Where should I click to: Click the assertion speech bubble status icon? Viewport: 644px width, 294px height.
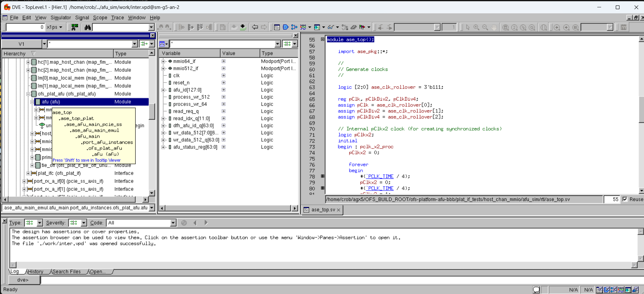coord(536,290)
